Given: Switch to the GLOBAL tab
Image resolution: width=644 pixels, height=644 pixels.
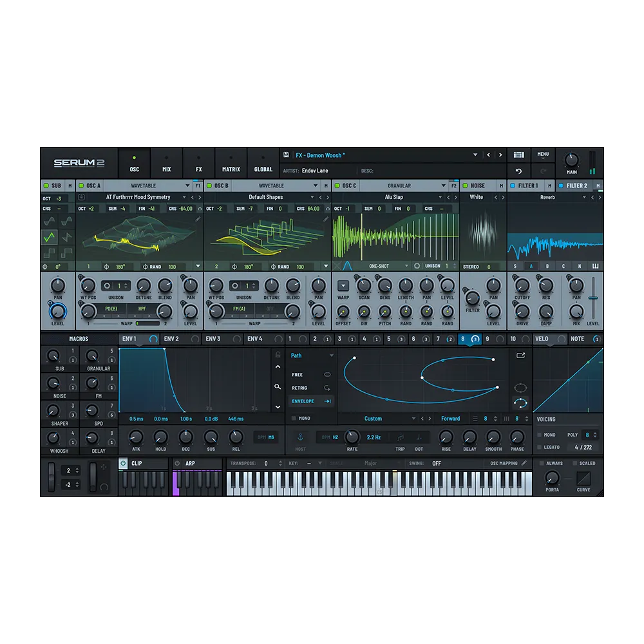Looking at the screenshot, I should (x=263, y=164).
